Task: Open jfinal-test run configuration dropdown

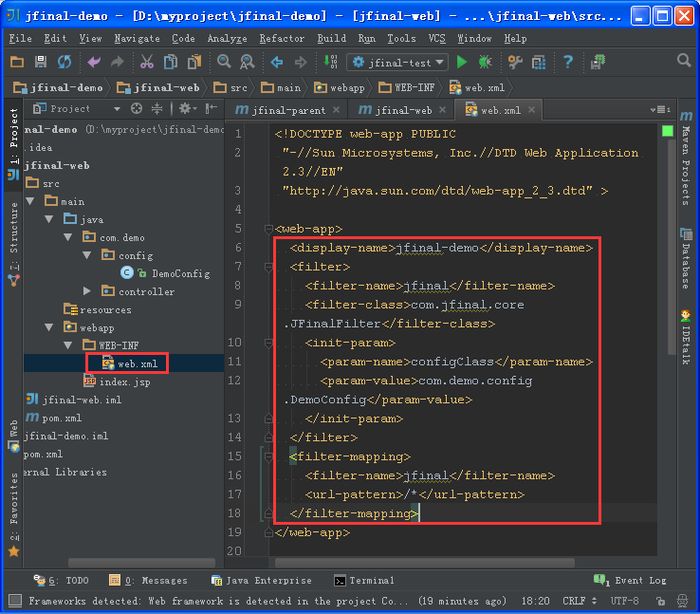Action: (x=397, y=63)
